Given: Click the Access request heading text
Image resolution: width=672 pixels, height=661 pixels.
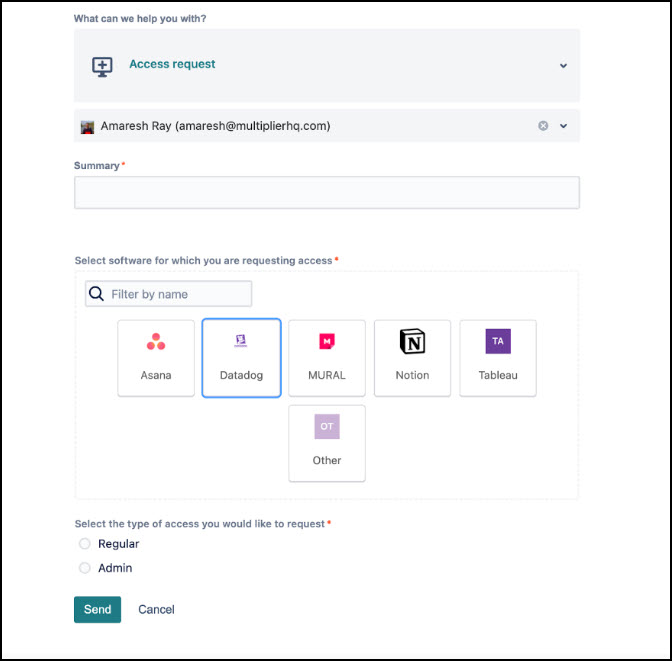Looking at the screenshot, I should click(172, 64).
